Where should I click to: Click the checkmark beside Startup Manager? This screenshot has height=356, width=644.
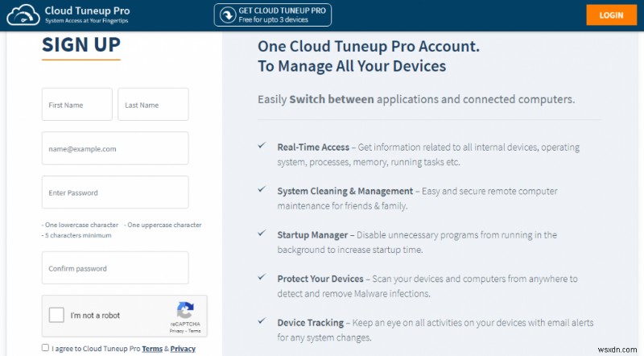[x=262, y=234]
